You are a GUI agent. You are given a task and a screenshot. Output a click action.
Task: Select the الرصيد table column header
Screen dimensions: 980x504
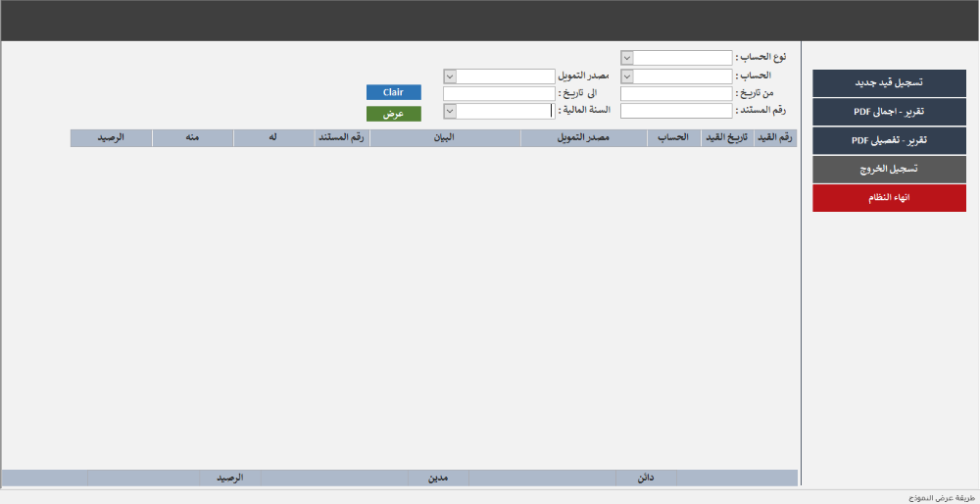pyautogui.click(x=111, y=138)
